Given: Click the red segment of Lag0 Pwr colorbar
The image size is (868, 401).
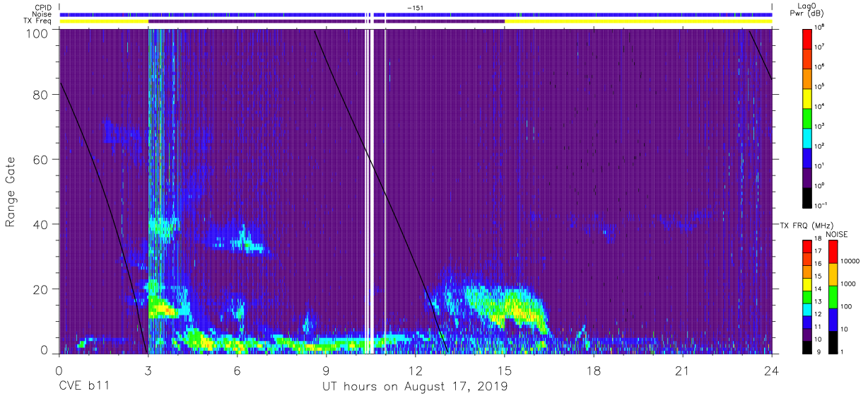Looking at the screenshot, I should 807,38.
